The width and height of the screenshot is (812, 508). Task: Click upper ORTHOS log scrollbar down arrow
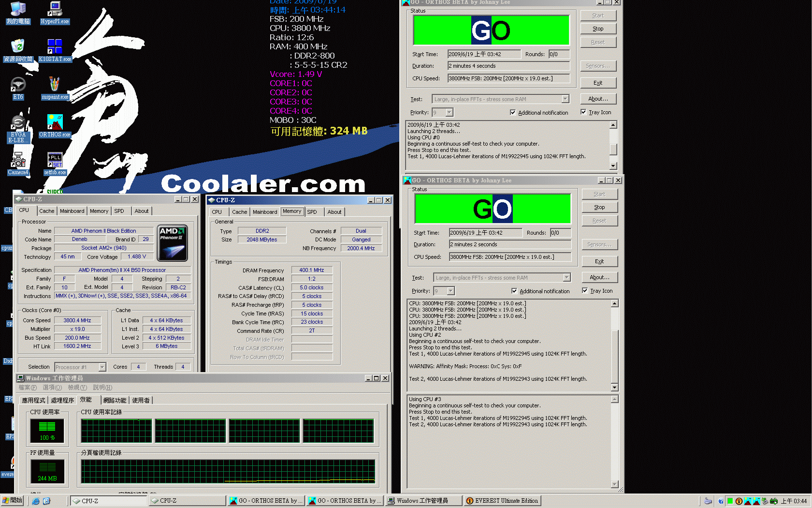[613, 166]
